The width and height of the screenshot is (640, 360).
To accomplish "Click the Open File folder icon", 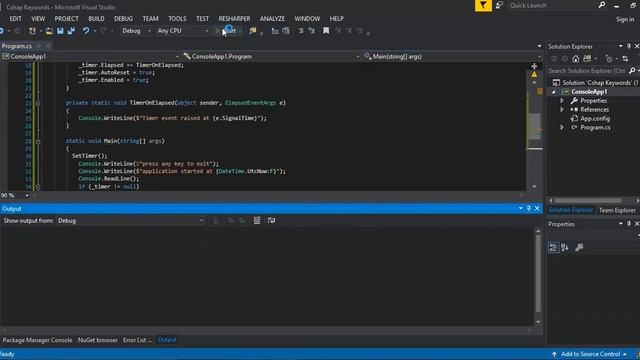I will click(49, 31).
